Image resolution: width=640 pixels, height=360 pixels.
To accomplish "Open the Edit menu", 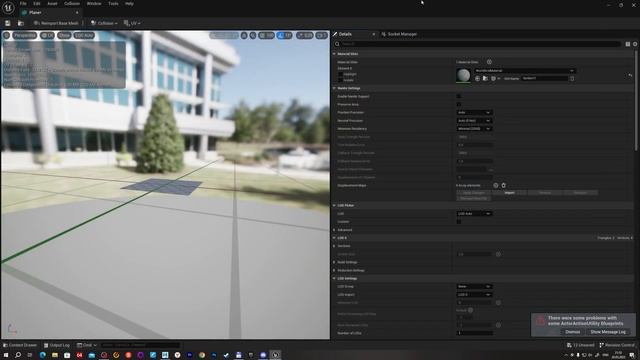I will tap(37, 3).
